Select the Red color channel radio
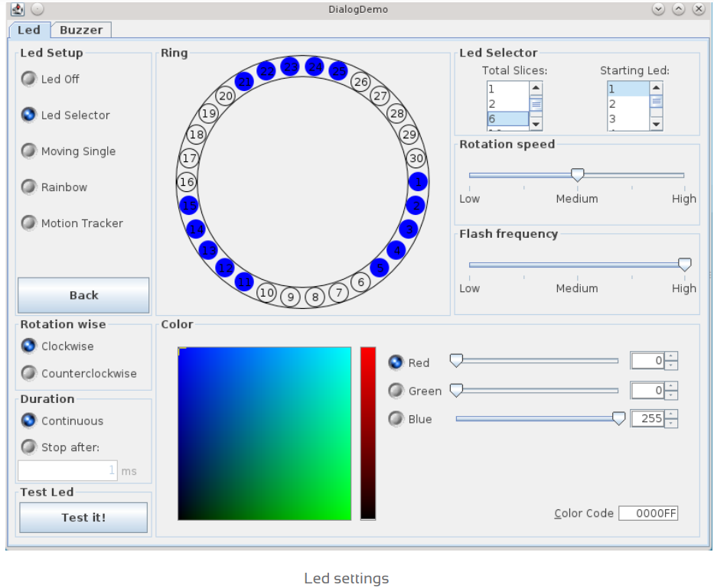Viewport: 714px width, 588px height. (396, 362)
